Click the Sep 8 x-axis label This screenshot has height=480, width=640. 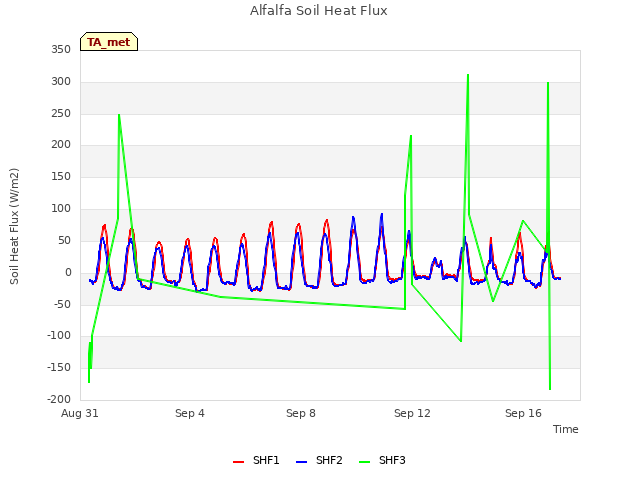pyautogui.click(x=301, y=413)
